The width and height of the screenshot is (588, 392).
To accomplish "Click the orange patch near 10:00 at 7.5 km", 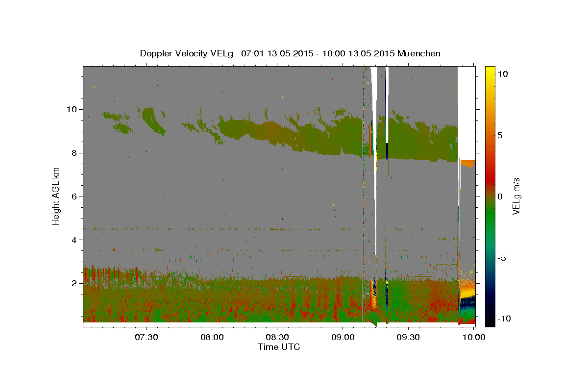I will click(x=467, y=163).
